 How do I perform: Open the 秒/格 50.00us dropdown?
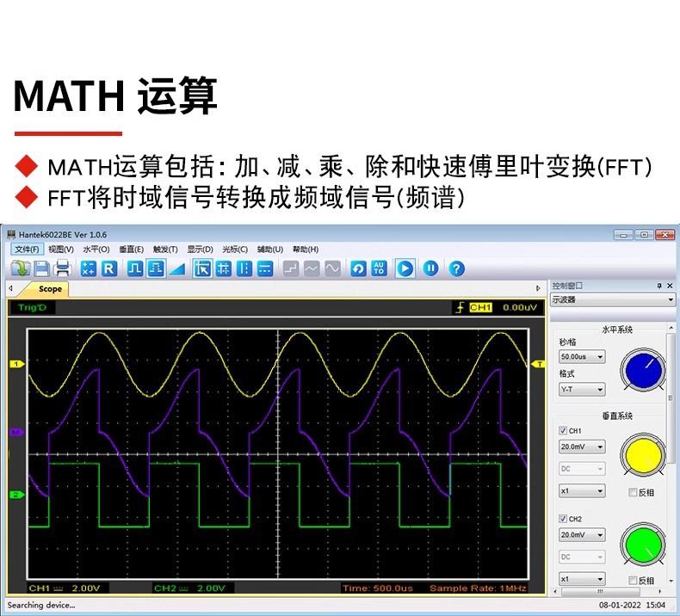click(x=583, y=356)
